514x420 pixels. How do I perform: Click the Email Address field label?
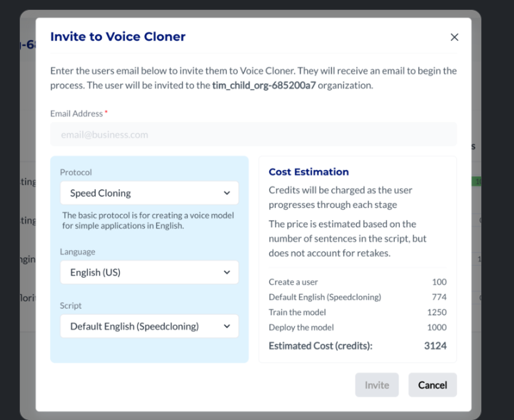pos(76,114)
